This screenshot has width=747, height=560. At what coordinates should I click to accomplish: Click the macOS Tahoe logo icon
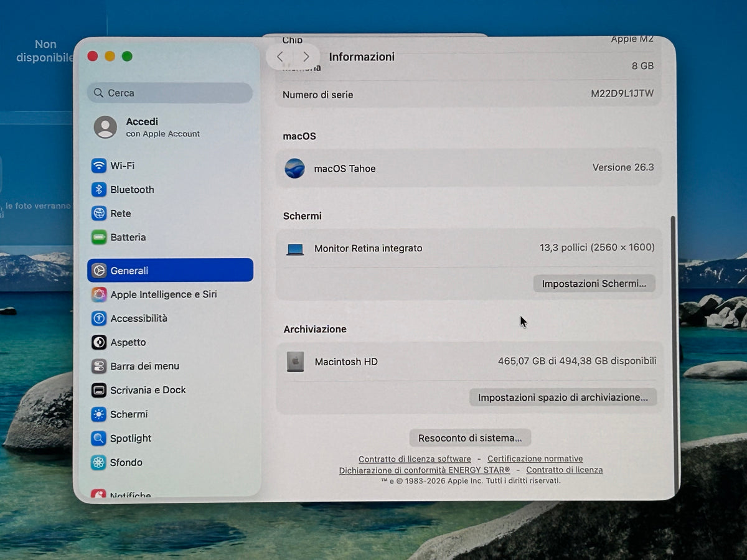tap(295, 168)
